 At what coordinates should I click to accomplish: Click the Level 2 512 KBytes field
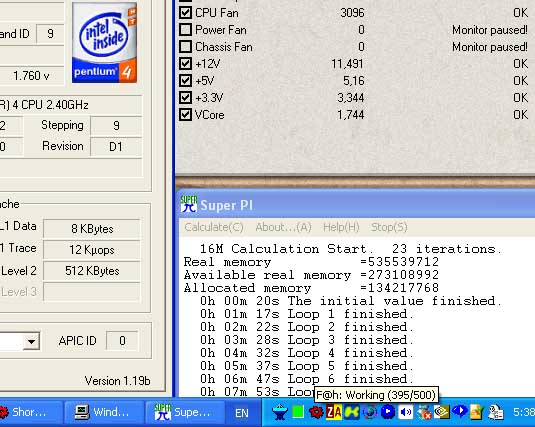[x=92, y=271]
